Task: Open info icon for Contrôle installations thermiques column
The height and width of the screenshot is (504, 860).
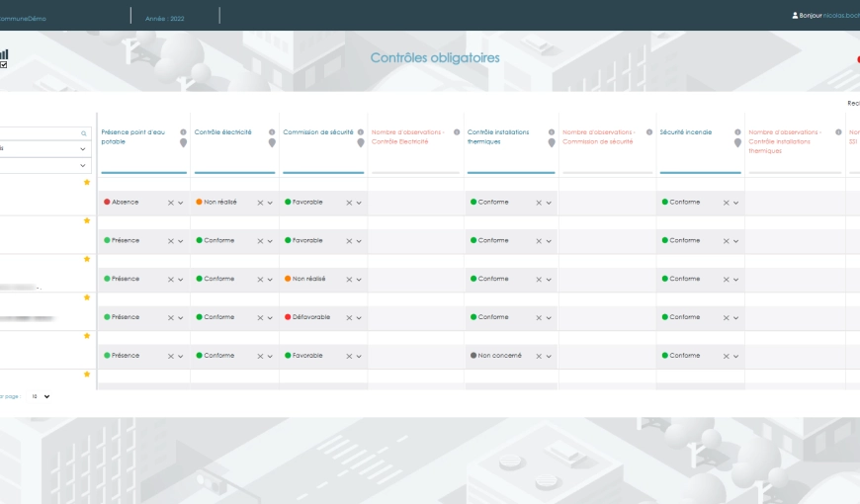Action: 552,132
